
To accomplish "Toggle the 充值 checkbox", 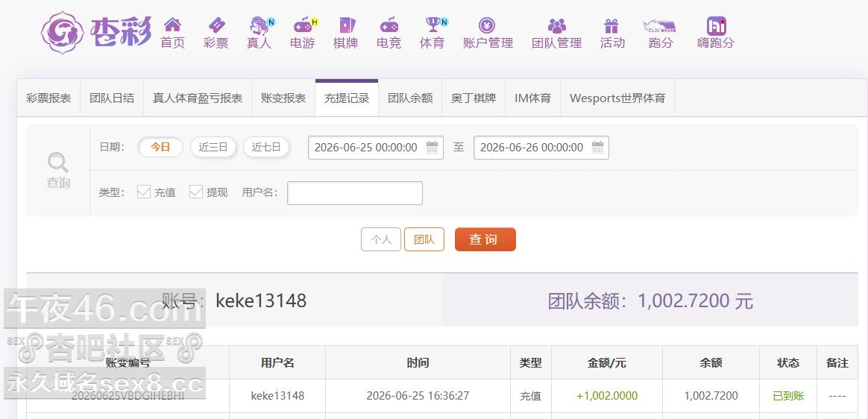I will pos(144,192).
